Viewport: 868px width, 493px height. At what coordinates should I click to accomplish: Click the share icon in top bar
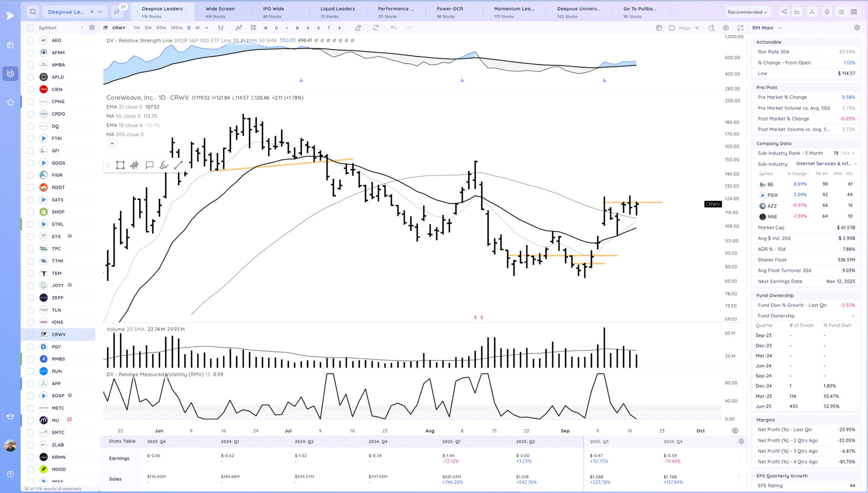point(784,12)
